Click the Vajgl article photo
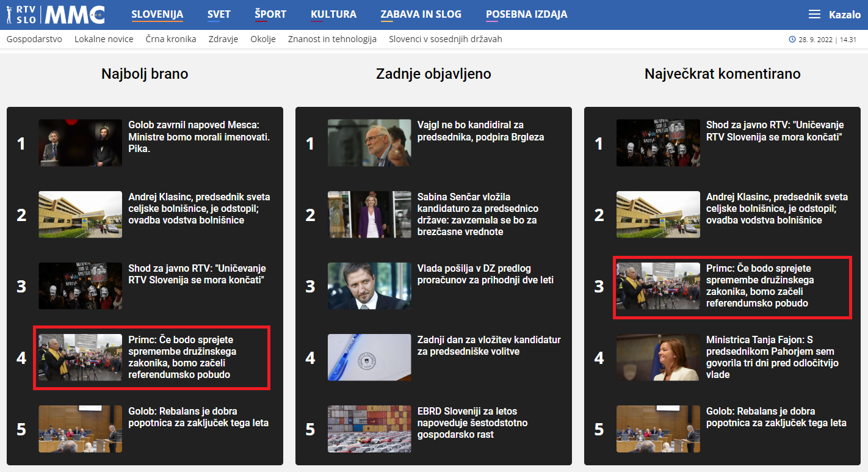The image size is (868, 472). [369, 143]
